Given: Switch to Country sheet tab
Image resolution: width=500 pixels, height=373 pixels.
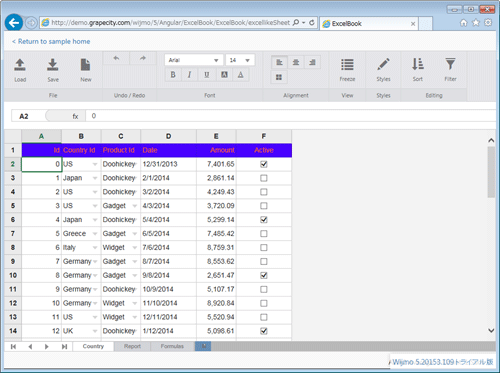Looking at the screenshot, I should click(x=93, y=346).
